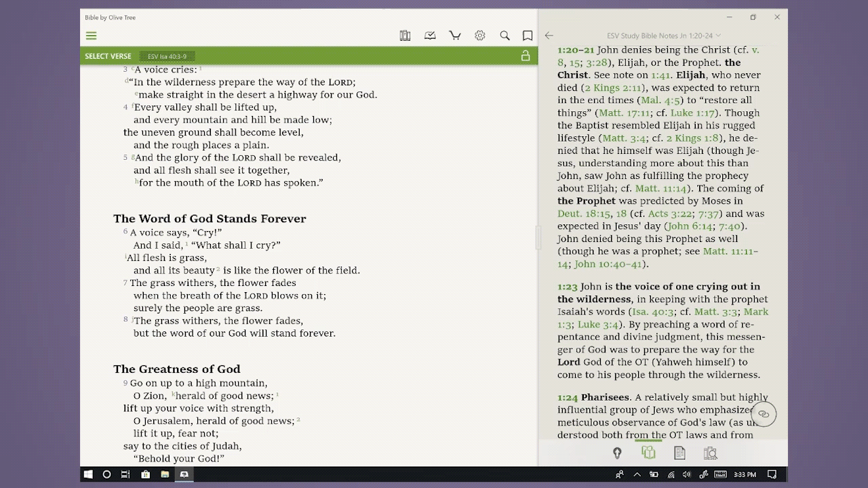This screenshot has width=868, height=488.
Task: Expand ESV Study Bible Notes dropdown
Action: (x=664, y=36)
